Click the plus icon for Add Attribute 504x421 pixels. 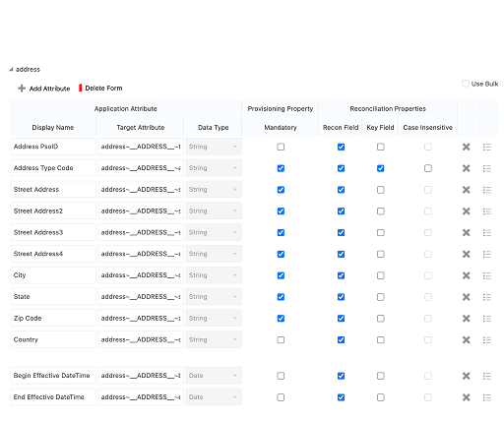pos(22,89)
